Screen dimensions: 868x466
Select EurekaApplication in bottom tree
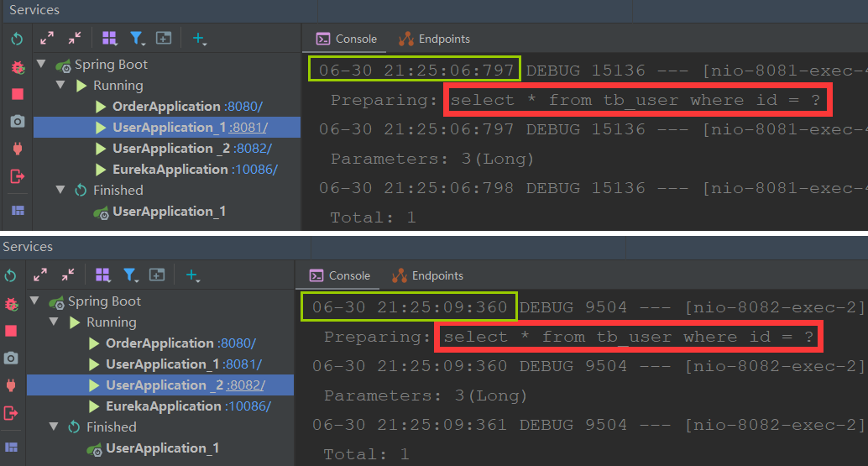[164, 406]
